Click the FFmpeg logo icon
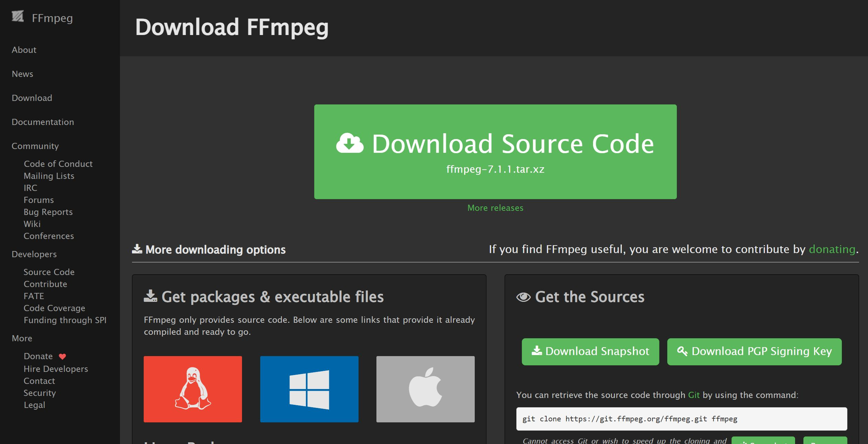 coord(18,16)
